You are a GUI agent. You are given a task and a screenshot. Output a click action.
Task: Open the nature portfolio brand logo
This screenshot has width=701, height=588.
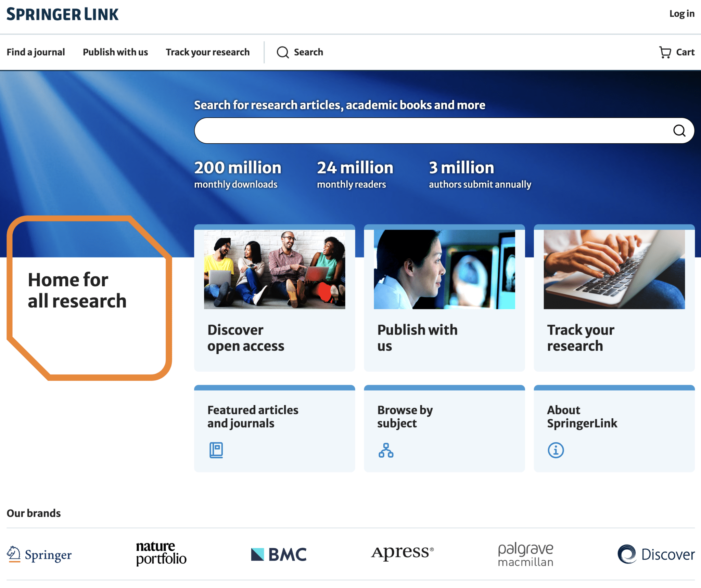(x=161, y=553)
